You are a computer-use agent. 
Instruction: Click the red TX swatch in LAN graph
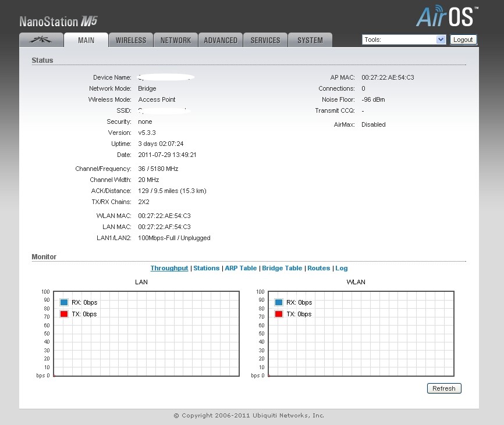point(64,314)
